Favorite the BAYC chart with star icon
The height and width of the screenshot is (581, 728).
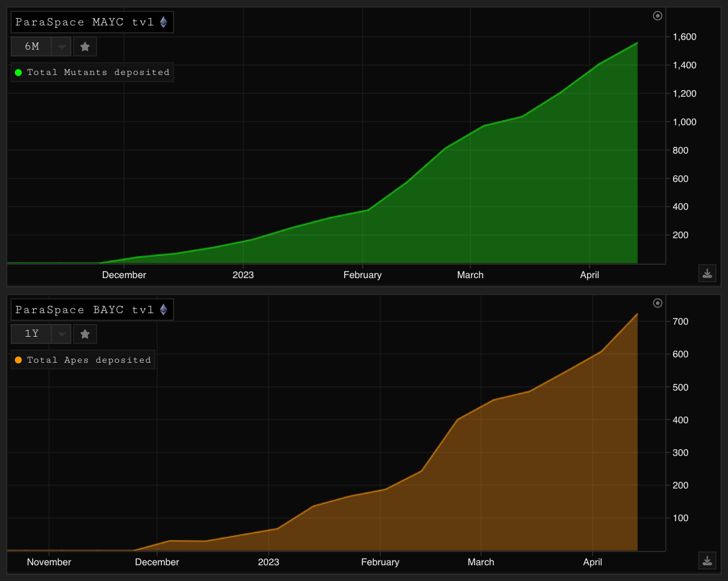pos(85,334)
